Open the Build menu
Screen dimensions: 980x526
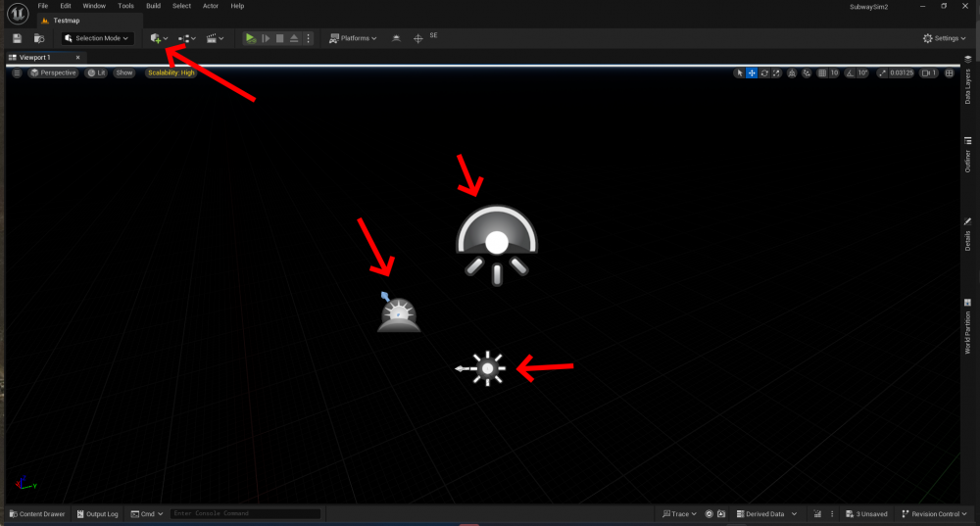coord(153,6)
